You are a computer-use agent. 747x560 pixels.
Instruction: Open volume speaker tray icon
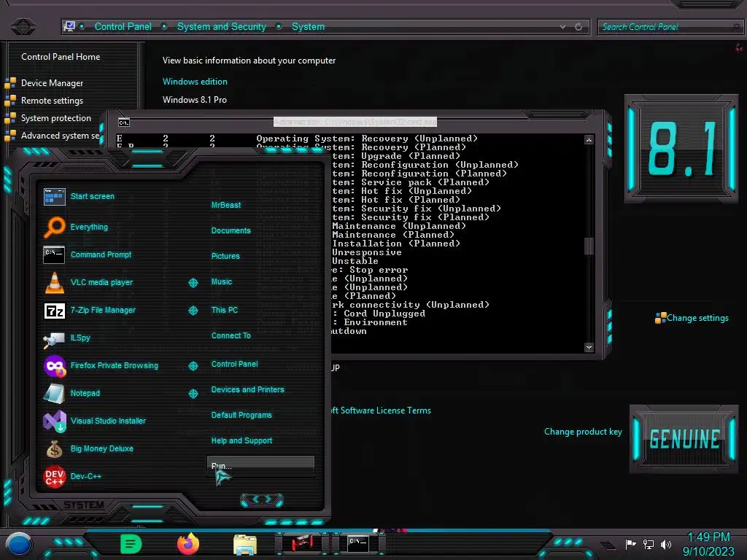[x=666, y=544]
